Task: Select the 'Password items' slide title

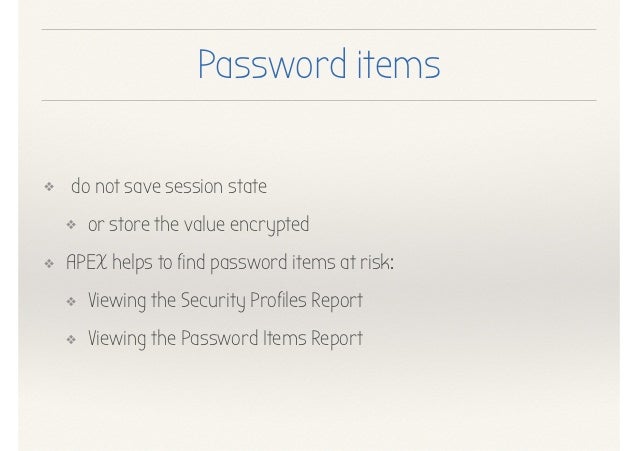Action: (x=318, y=66)
